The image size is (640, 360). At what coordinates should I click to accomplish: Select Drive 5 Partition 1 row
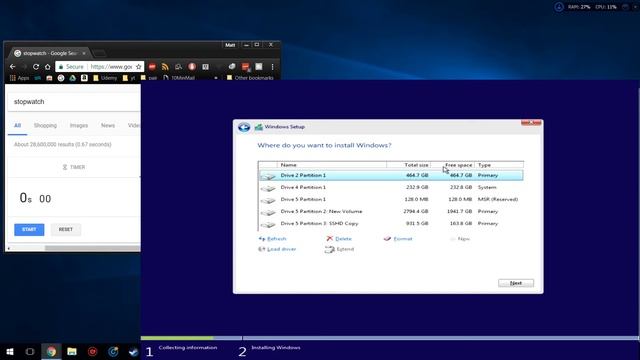[x=391, y=200]
